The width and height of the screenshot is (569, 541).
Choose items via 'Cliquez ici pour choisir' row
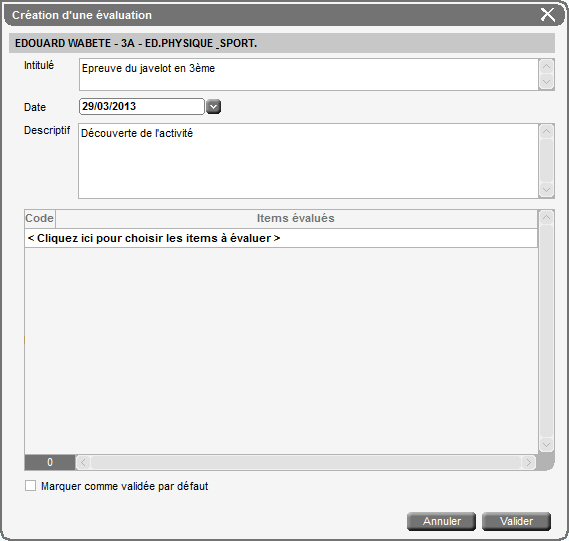coord(281,238)
